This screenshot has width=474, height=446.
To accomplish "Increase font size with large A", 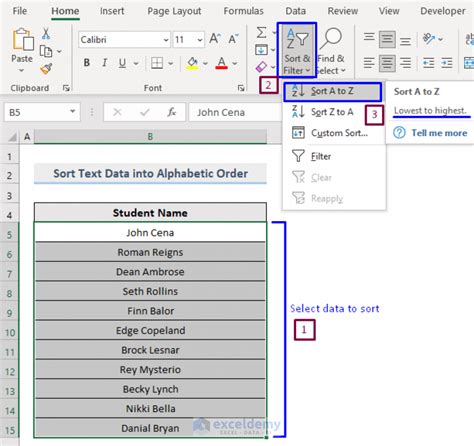I will point(215,39).
